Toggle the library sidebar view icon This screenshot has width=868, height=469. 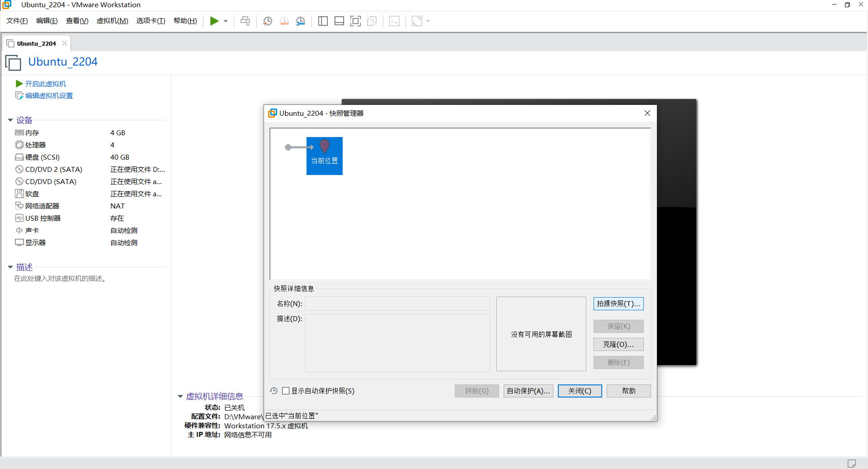tap(323, 21)
